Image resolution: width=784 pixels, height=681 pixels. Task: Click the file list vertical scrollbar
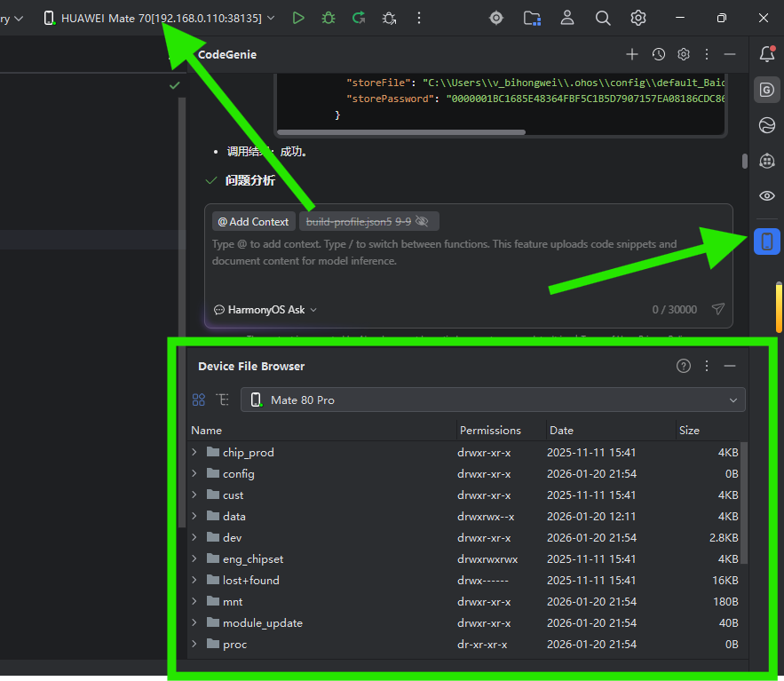(x=744, y=503)
